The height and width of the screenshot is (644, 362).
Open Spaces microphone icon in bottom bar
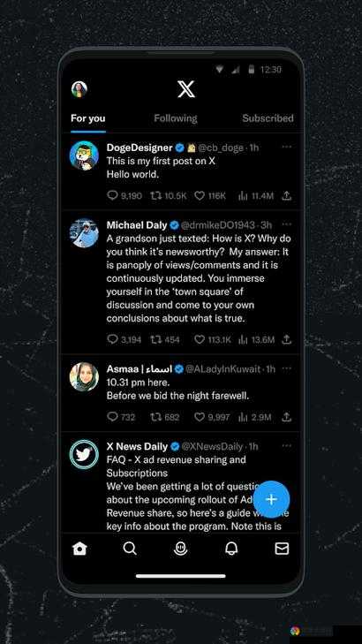[181, 549]
